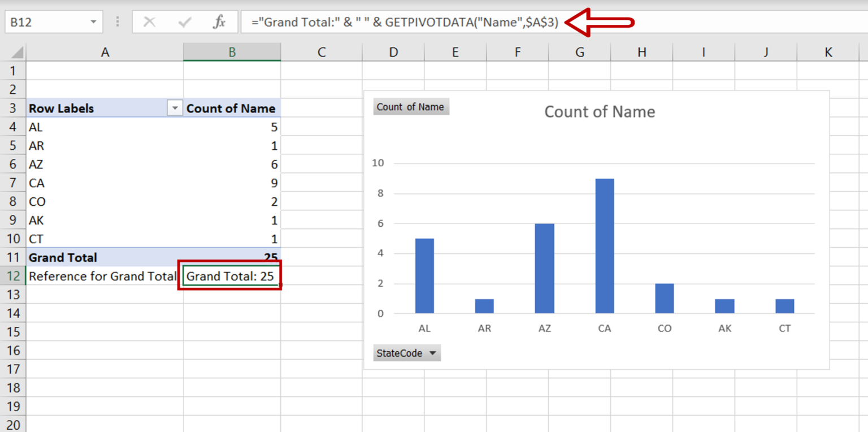Image resolution: width=868 pixels, height=432 pixels.
Task: Select cell B12 showing Grand Total: 25
Action: tap(232, 276)
